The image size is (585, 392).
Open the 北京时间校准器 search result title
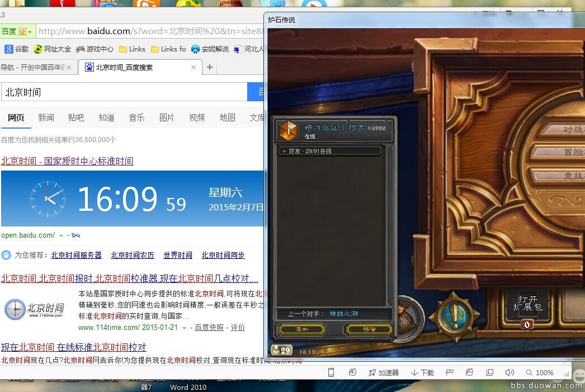(x=129, y=278)
